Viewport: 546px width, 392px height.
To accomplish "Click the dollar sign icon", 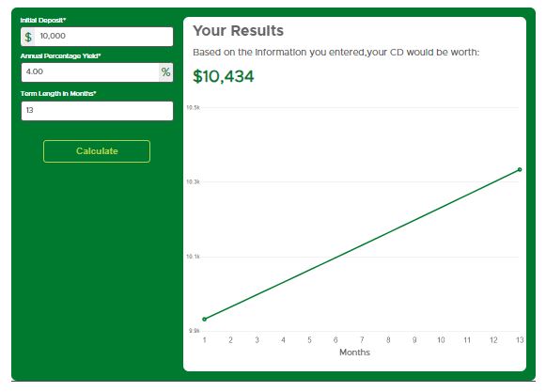I will (x=28, y=37).
